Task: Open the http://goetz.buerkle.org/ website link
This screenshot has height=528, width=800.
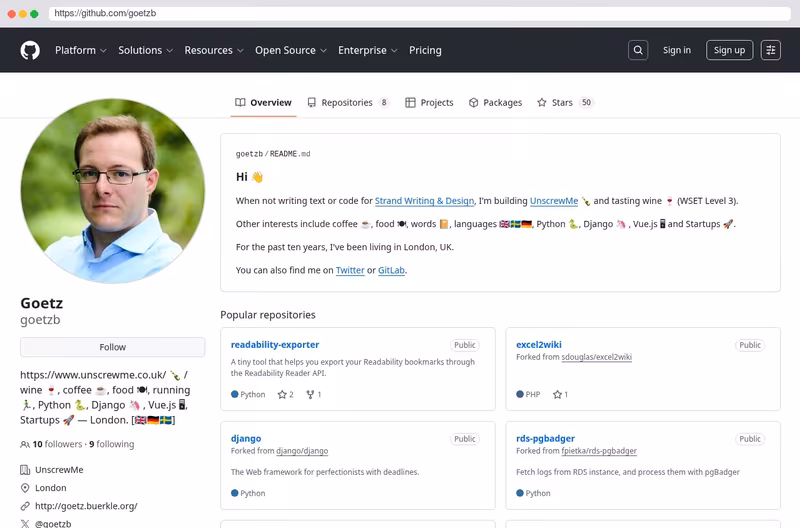Action: pyautogui.click(x=86, y=506)
